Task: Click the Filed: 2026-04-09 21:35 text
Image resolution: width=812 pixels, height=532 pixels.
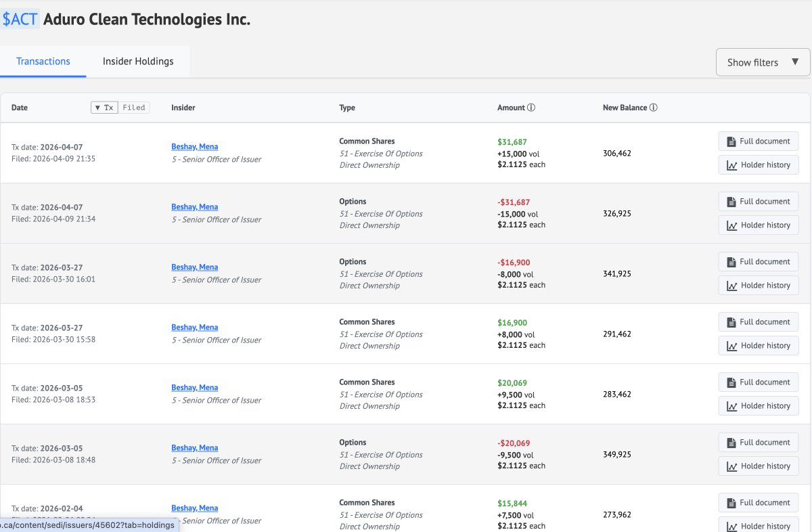Action: (53, 159)
